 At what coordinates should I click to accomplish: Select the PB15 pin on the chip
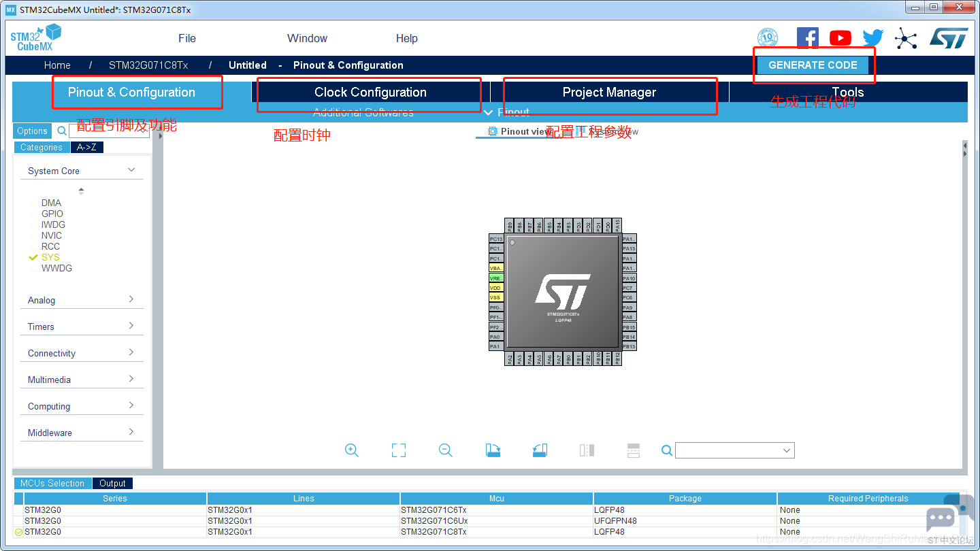[x=629, y=327]
